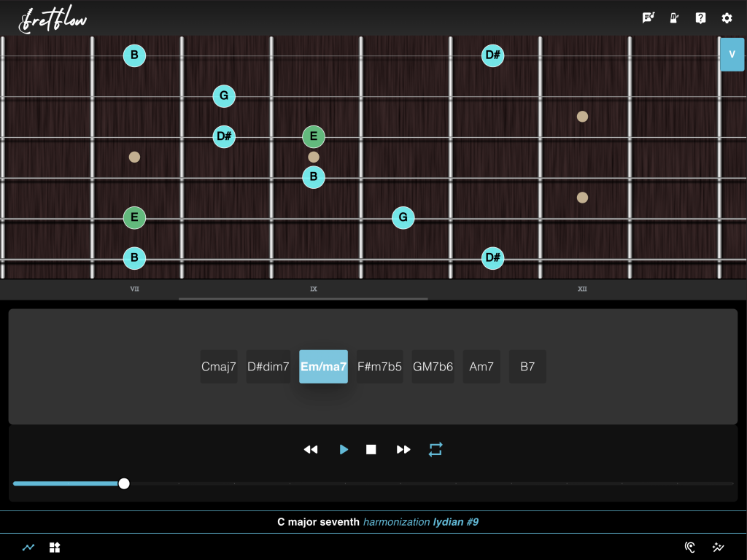The image size is (747, 560).
Task: Select the Am7 chord
Action: pyautogui.click(x=481, y=367)
